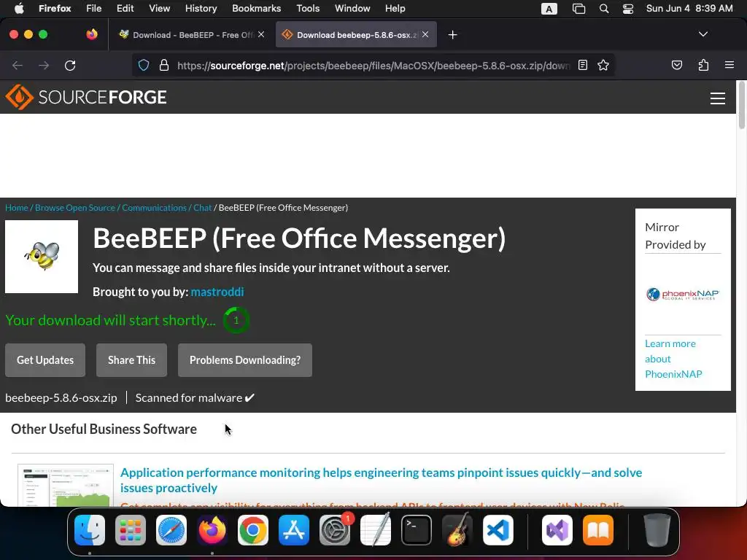Screen dimensions: 747x560
Task: Open the File menu
Action: pyautogui.click(x=94, y=9)
